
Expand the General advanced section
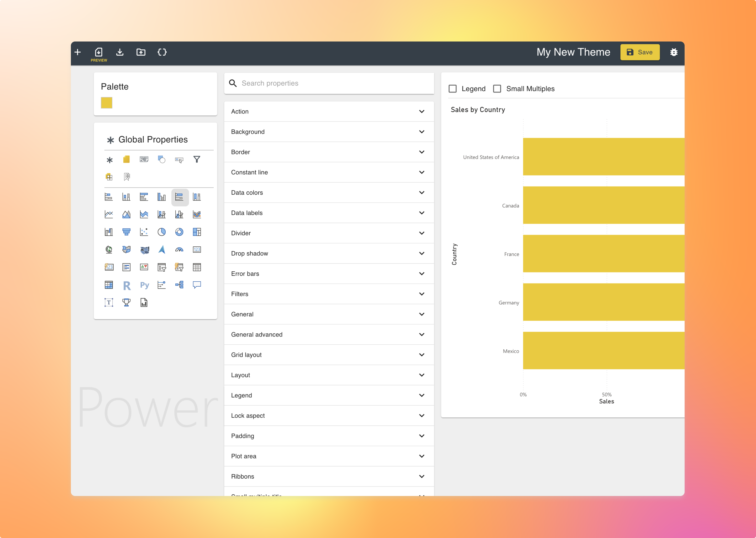pos(329,335)
